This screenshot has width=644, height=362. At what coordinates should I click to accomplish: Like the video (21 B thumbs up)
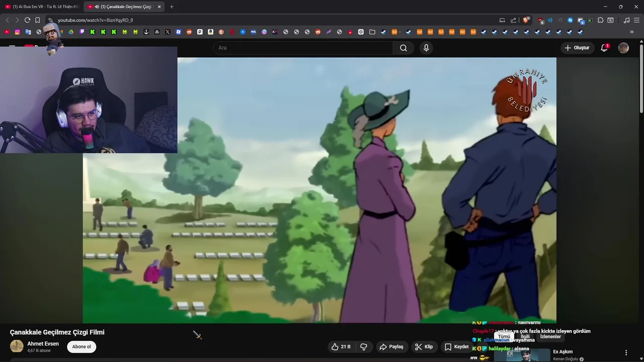click(x=341, y=346)
